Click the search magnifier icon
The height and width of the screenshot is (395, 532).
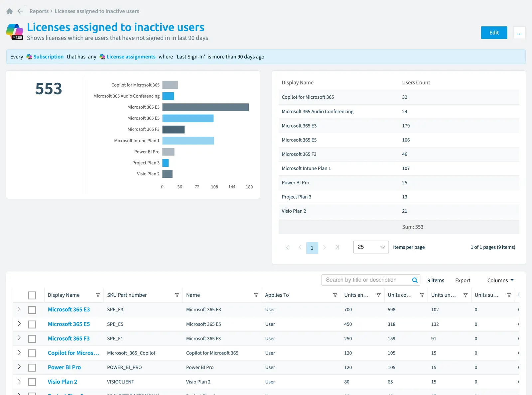(415, 280)
